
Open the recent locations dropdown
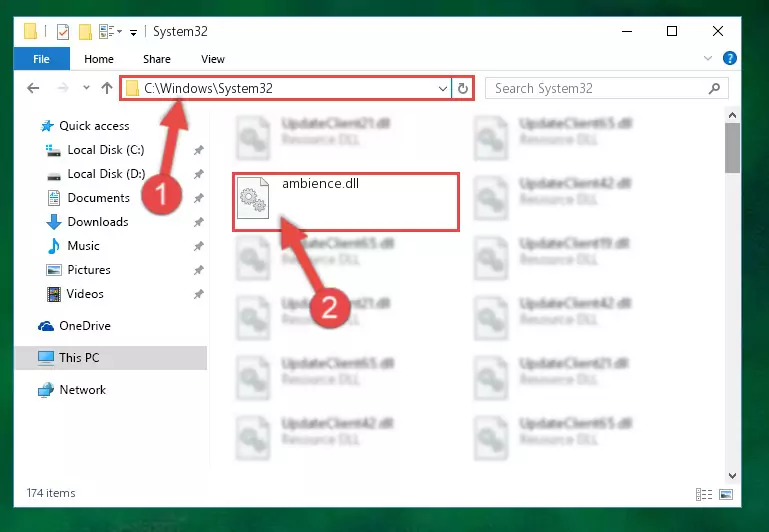point(86,88)
